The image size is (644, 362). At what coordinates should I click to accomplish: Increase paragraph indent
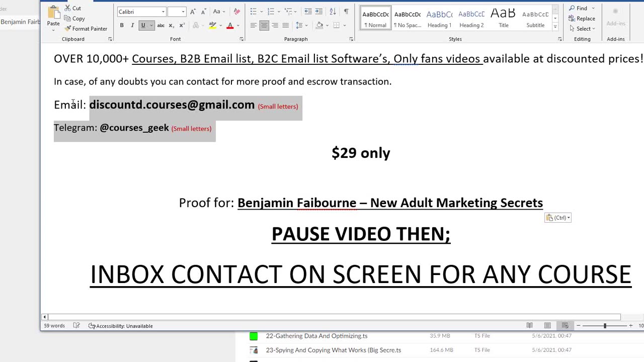(319, 12)
